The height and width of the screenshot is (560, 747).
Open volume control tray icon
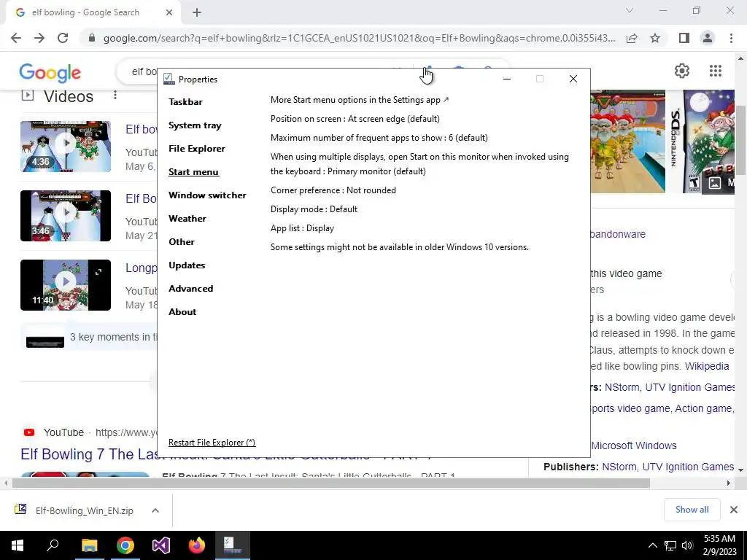click(687, 545)
